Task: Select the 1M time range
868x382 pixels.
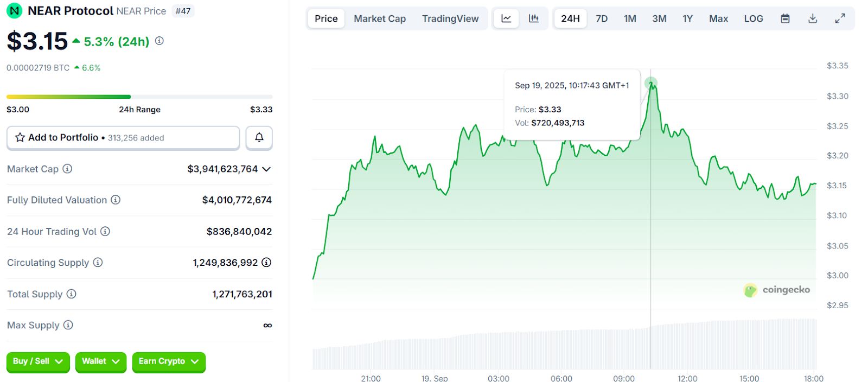Action: [x=630, y=18]
